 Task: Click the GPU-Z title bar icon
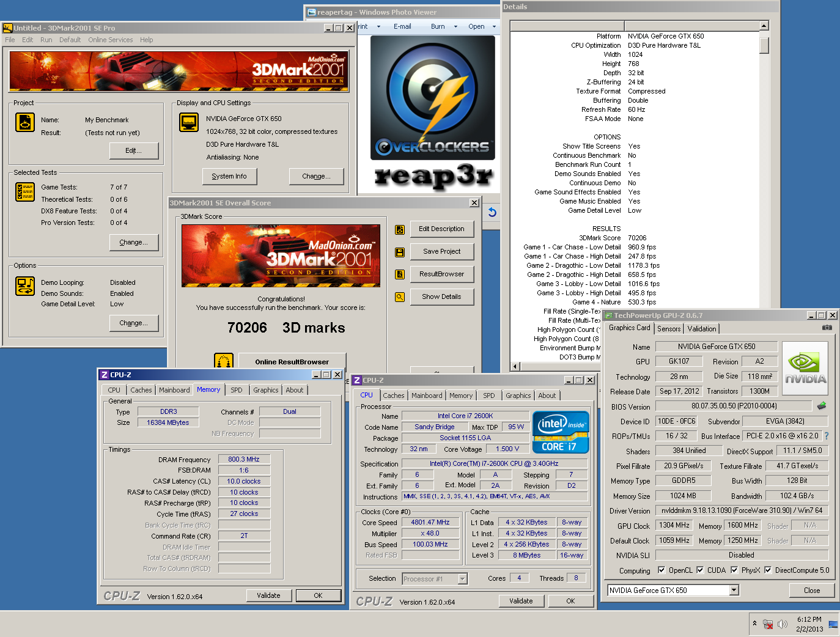608,315
